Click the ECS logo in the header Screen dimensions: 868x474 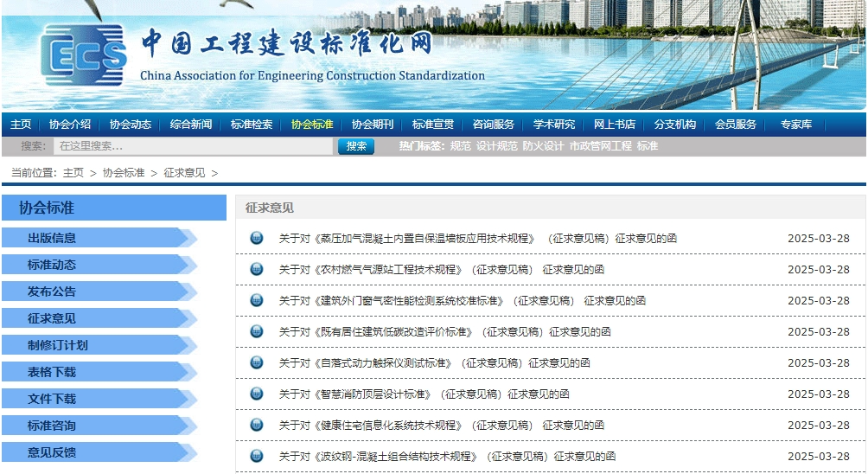click(x=83, y=57)
